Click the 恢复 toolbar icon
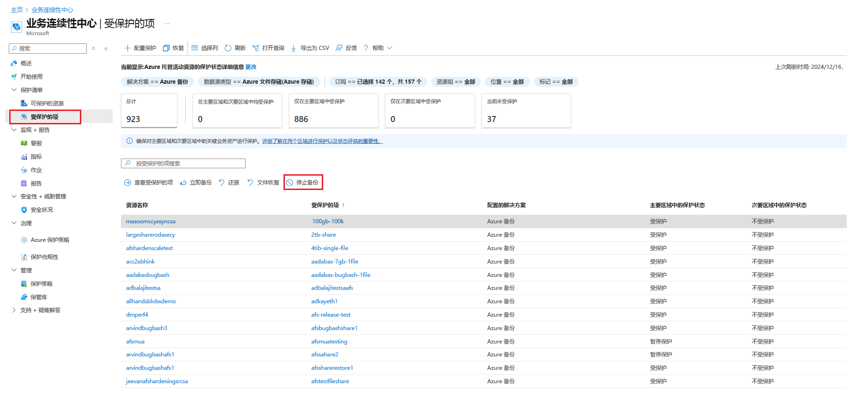This screenshot has height=398, width=868. (x=166, y=48)
